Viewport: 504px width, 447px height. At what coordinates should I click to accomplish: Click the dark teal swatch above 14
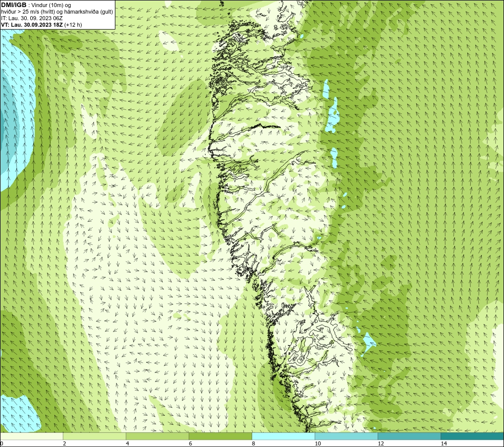point(473,436)
